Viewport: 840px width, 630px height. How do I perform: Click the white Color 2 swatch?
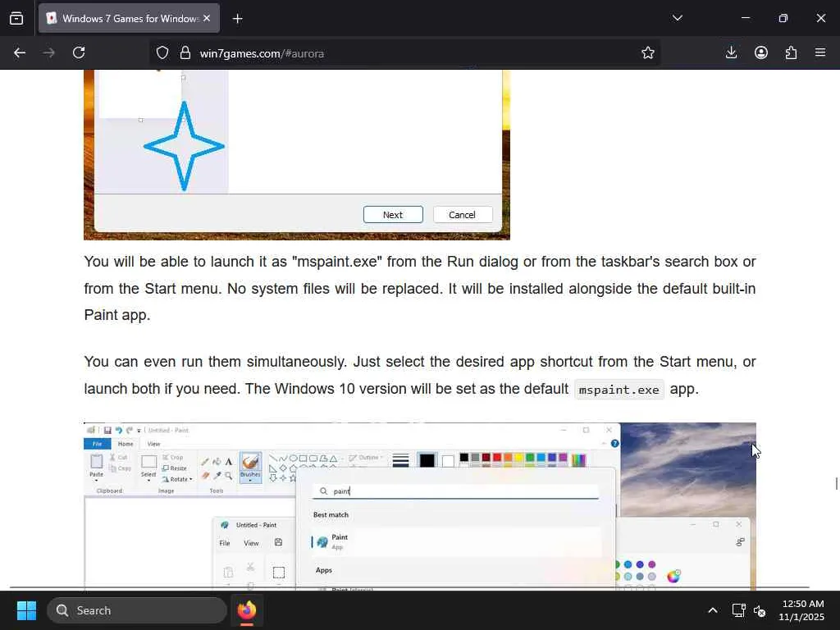449,461
